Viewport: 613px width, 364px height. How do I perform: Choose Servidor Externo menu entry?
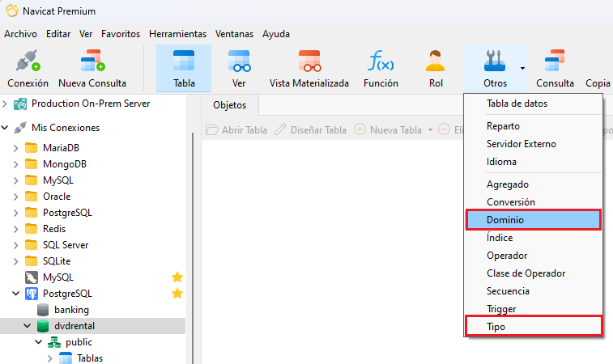534,144
